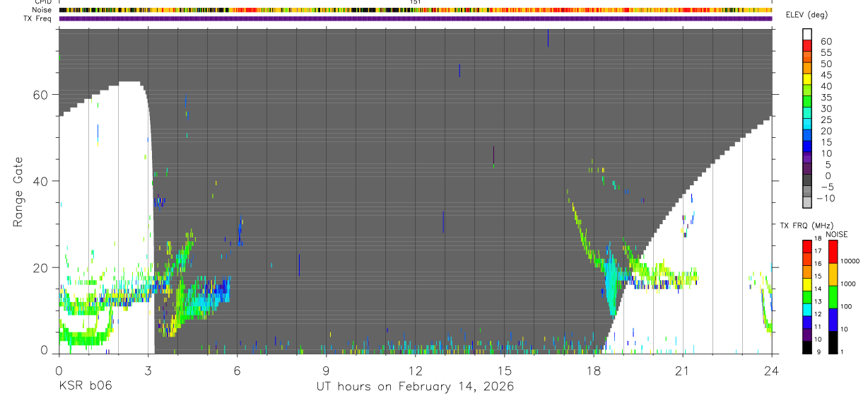Click the 'UT hours on February 14, 2026' axis title
Screen dimensions: 868x401
click(x=414, y=386)
